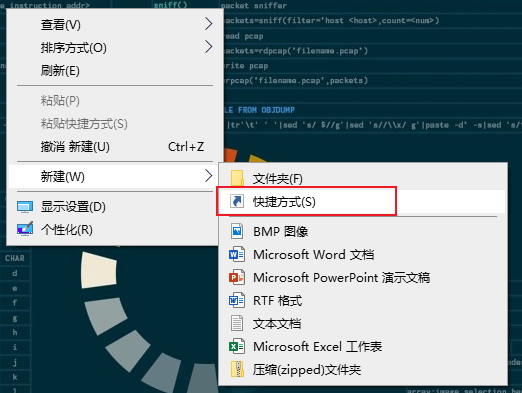The height and width of the screenshot is (393, 522).
Task: Click the folder icon beside 文件夹(F)
Action: (237, 178)
